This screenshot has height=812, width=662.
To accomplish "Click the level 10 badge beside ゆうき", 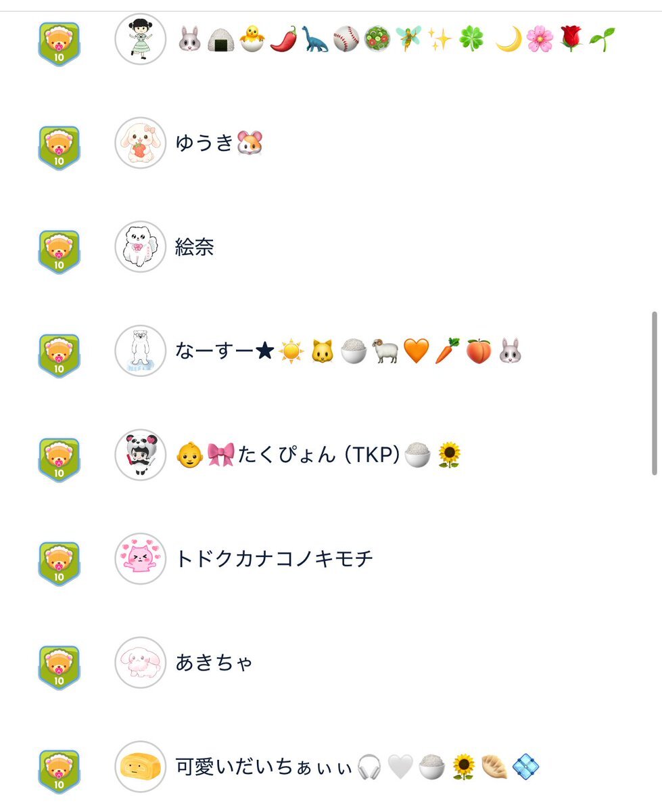I will tap(59, 148).
